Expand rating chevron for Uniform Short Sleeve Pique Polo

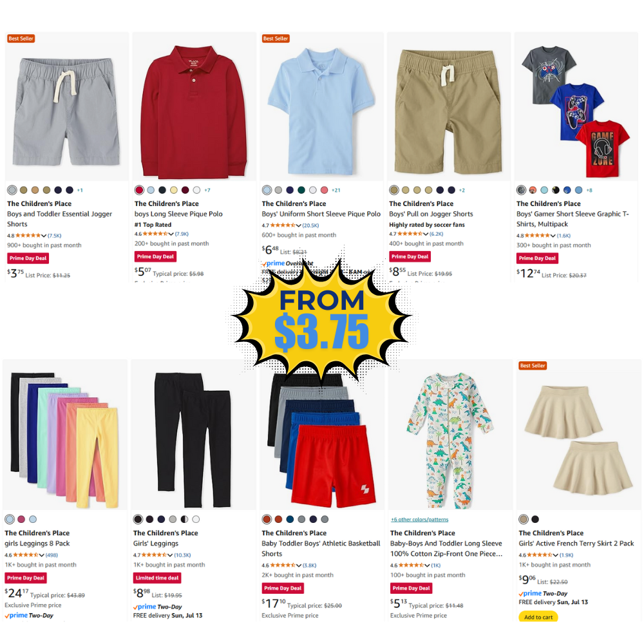tap(299, 225)
